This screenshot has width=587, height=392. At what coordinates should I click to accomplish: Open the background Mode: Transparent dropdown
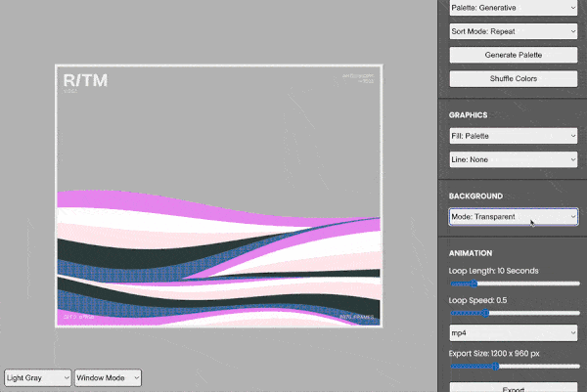click(x=514, y=217)
